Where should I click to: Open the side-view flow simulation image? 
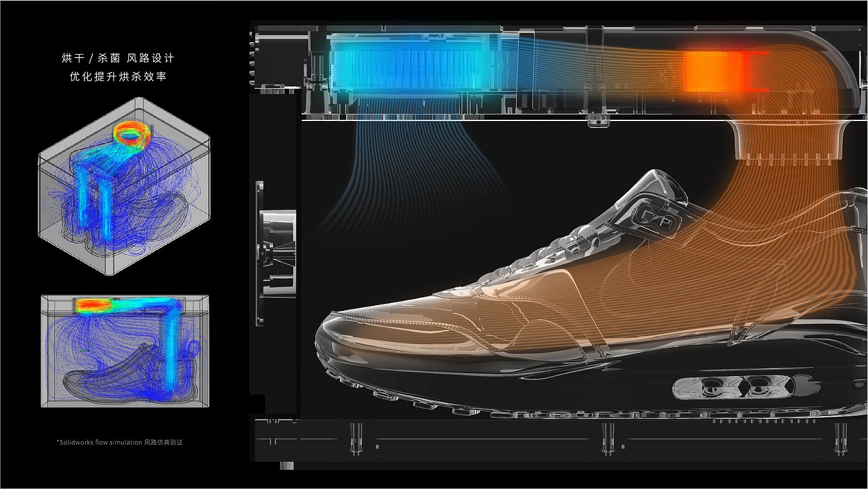tap(125, 351)
